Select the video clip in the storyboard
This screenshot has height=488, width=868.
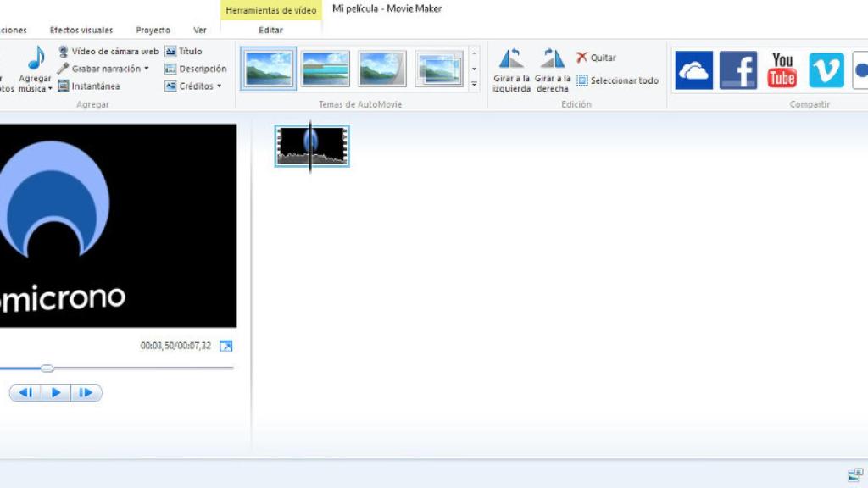coord(312,146)
